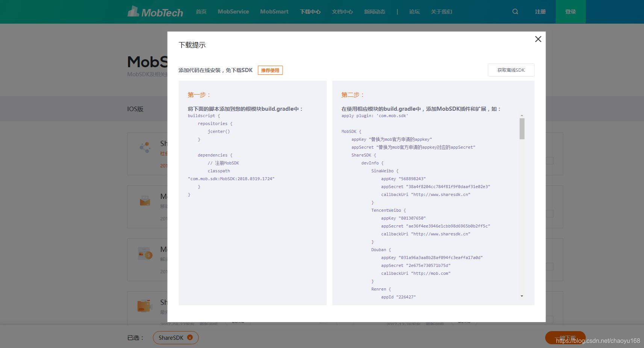Click the code panel scrollbar thumb

[x=522, y=129]
